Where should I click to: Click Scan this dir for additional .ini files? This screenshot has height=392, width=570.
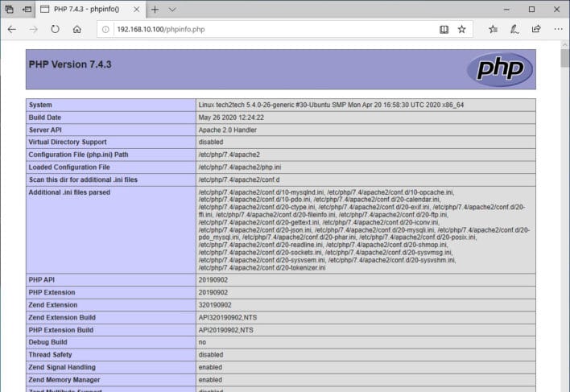click(x=83, y=179)
